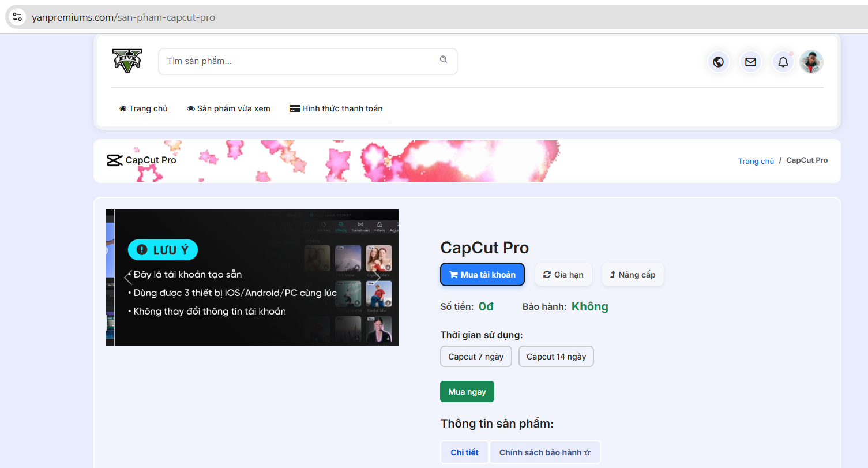Go to Trang chủ menu item

143,108
